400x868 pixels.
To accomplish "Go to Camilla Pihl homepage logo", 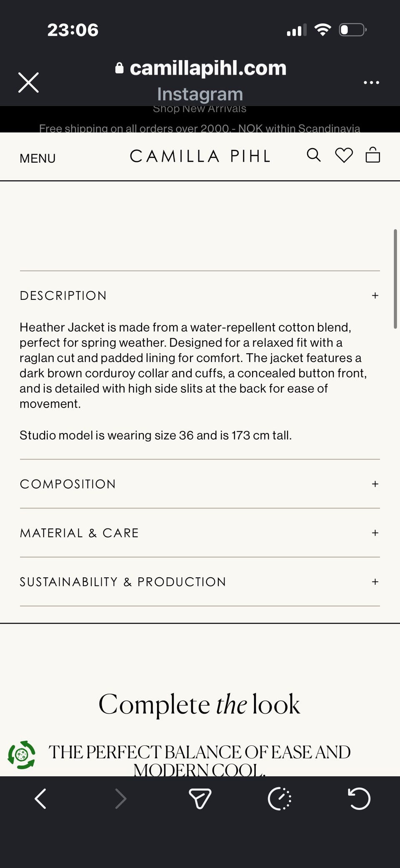I will pyautogui.click(x=200, y=156).
